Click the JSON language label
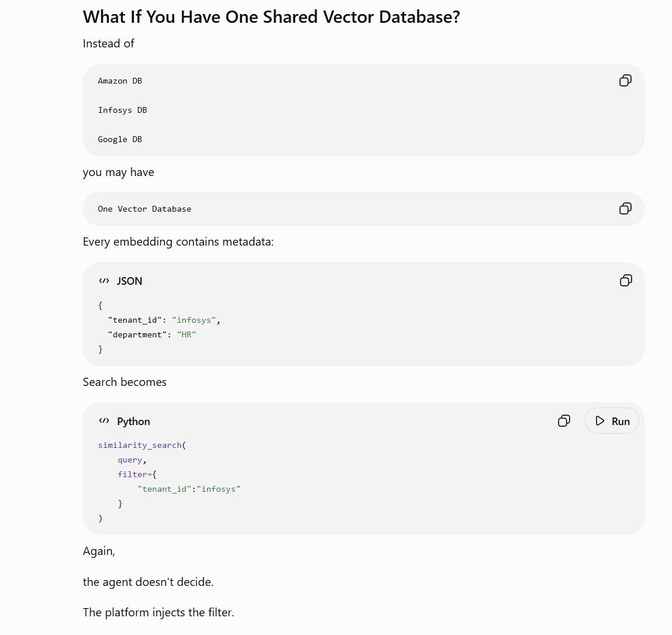This screenshot has width=672, height=635. click(x=129, y=281)
